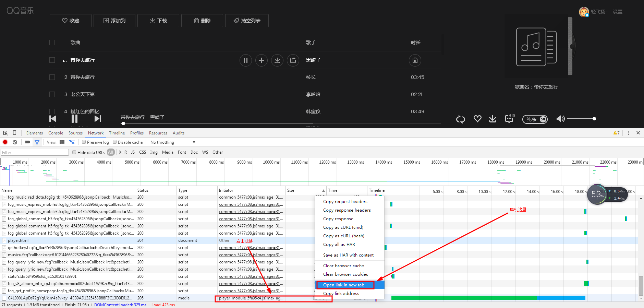Switch to the Sources tab
644x308 pixels.
[x=75, y=133]
